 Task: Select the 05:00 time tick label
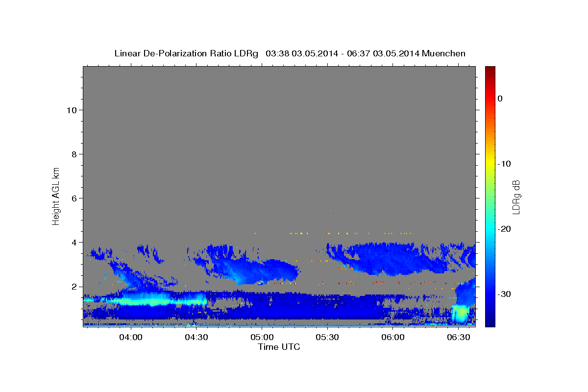tap(262, 337)
